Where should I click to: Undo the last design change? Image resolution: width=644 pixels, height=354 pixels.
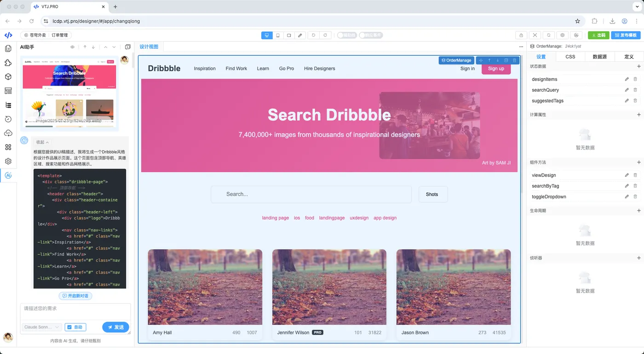click(314, 35)
